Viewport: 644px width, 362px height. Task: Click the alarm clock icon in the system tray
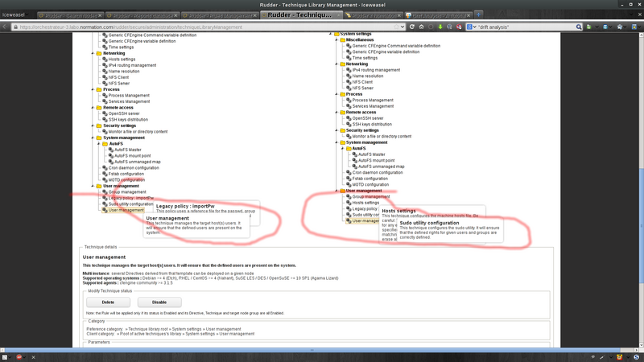619,357
